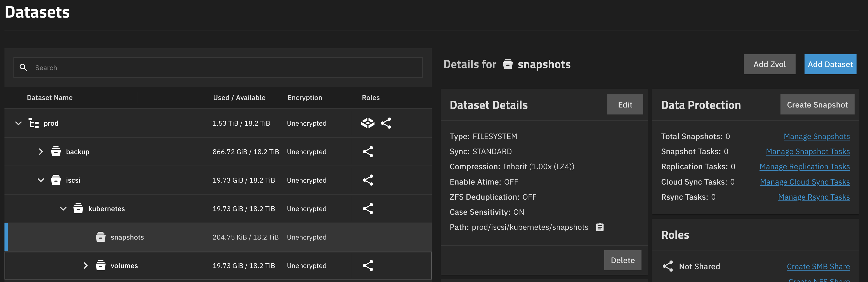Click the share icon on iscsi row
868x282 pixels.
tap(368, 180)
